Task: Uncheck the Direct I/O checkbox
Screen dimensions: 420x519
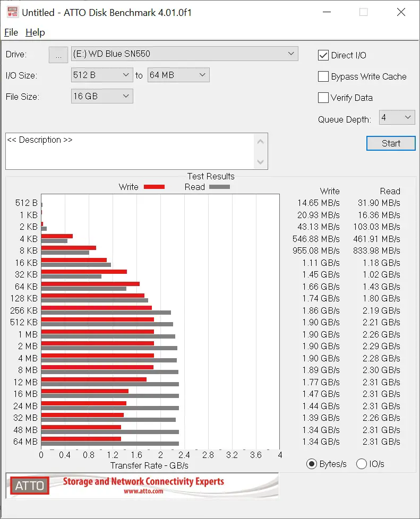Action: [x=323, y=55]
